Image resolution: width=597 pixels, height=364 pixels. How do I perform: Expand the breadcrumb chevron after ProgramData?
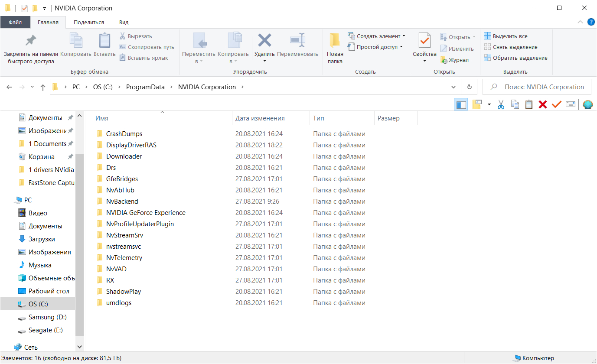click(x=172, y=87)
